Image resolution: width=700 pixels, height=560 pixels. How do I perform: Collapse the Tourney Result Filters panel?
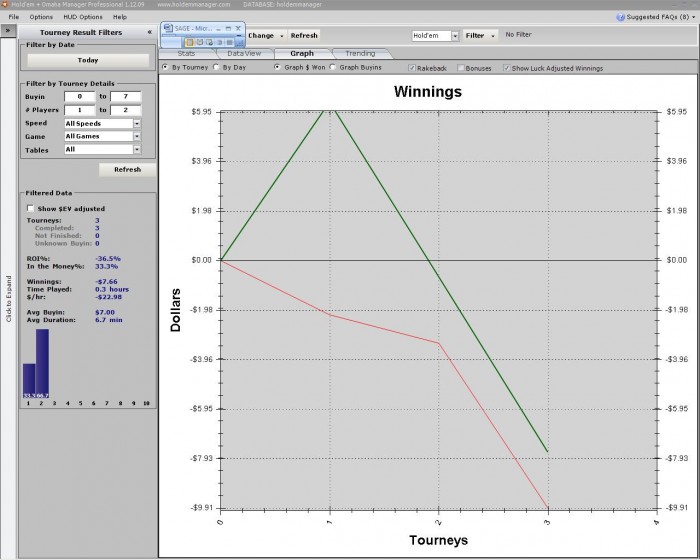coord(150,32)
